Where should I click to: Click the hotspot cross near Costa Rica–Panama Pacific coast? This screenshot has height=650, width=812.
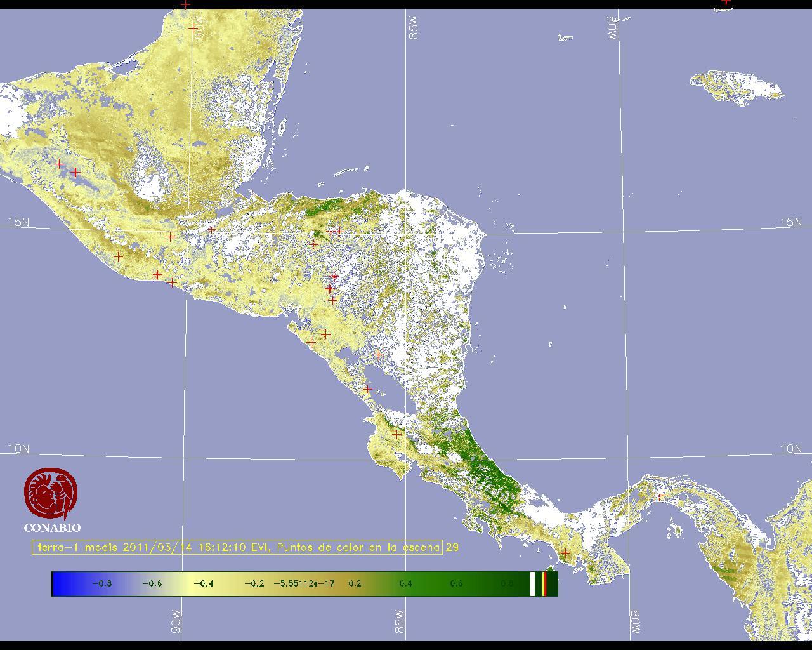[x=565, y=553]
